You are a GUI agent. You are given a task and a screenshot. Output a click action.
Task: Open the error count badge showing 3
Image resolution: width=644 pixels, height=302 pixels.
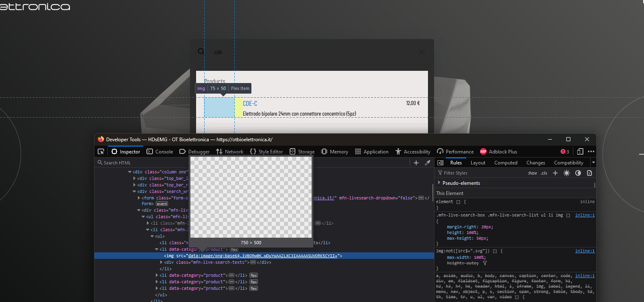point(565,151)
